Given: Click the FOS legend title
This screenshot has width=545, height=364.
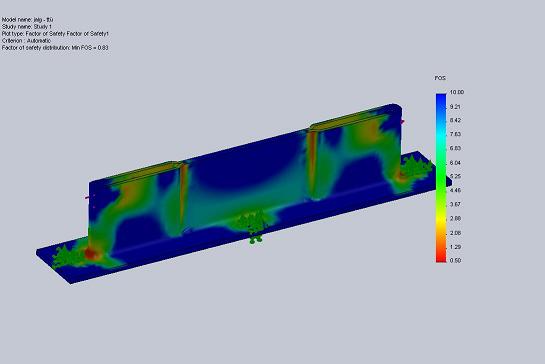Looking at the screenshot, I should (x=440, y=79).
